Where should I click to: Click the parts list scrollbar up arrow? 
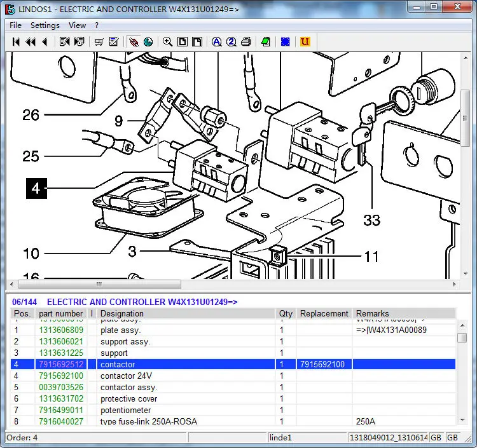[462, 325]
